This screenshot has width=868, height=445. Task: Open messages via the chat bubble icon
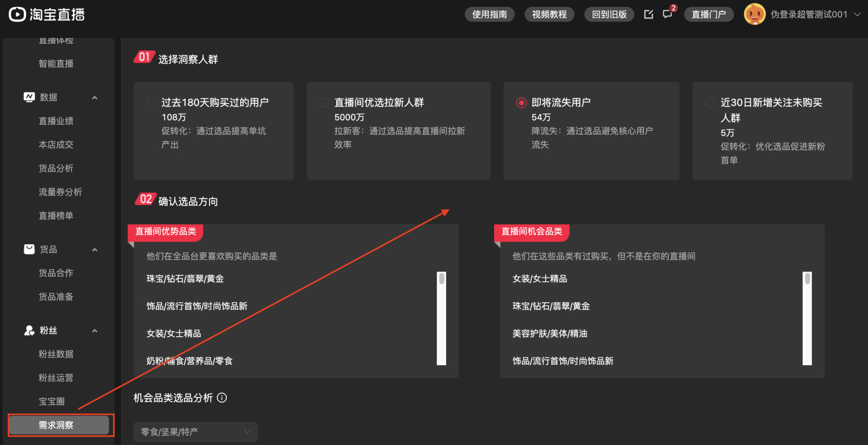click(x=667, y=14)
